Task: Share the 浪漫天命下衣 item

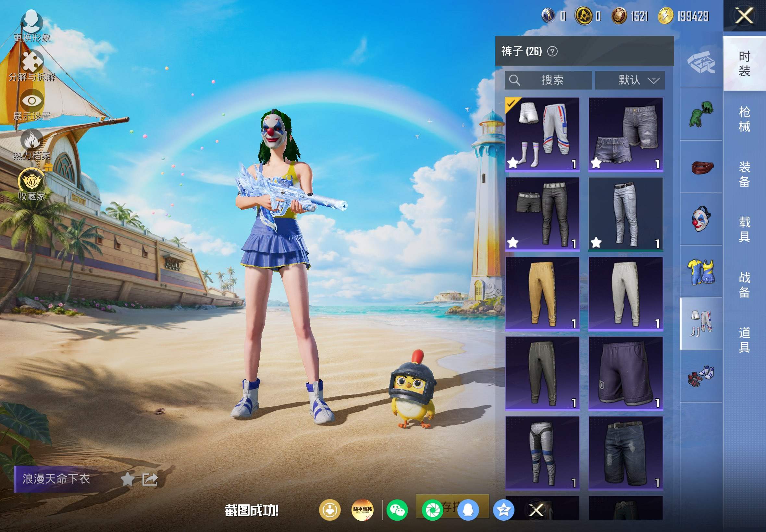Action: pos(150,479)
